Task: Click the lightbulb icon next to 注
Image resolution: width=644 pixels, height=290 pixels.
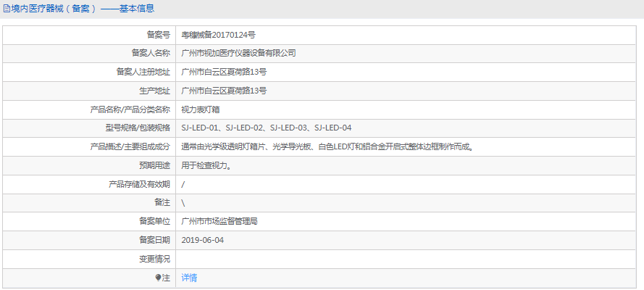Action: pyautogui.click(x=158, y=278)
